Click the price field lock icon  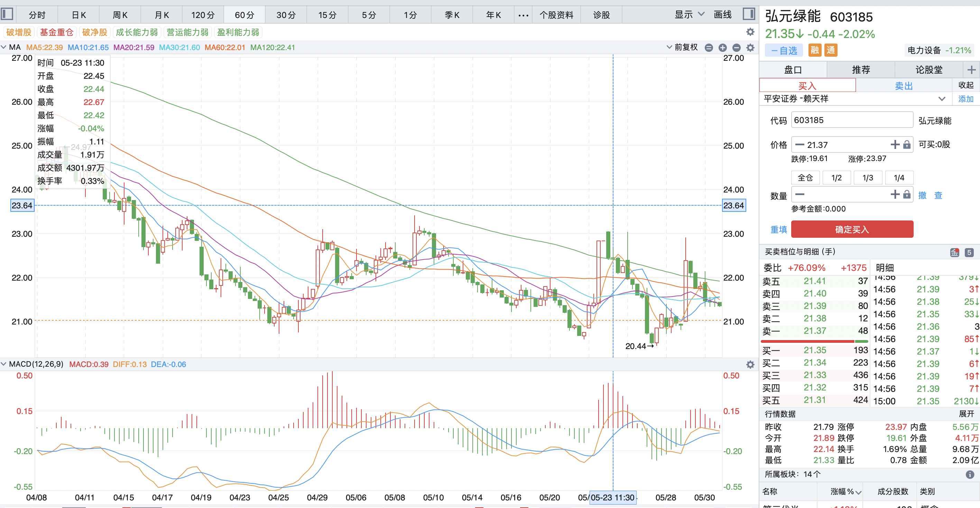pyautogui.click(x=907, y=144)
